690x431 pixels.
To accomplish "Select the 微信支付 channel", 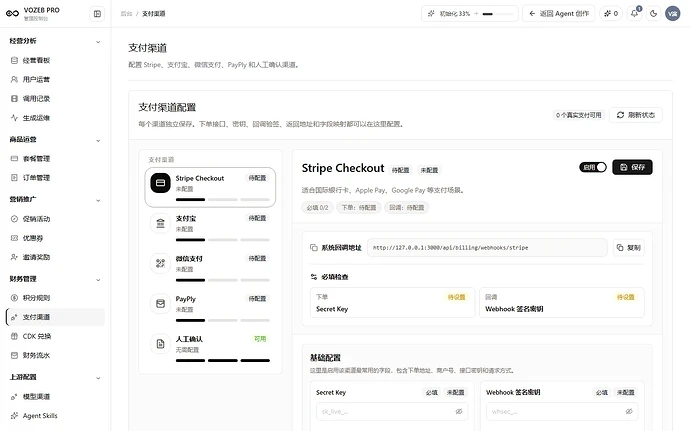I will [210, 267].
